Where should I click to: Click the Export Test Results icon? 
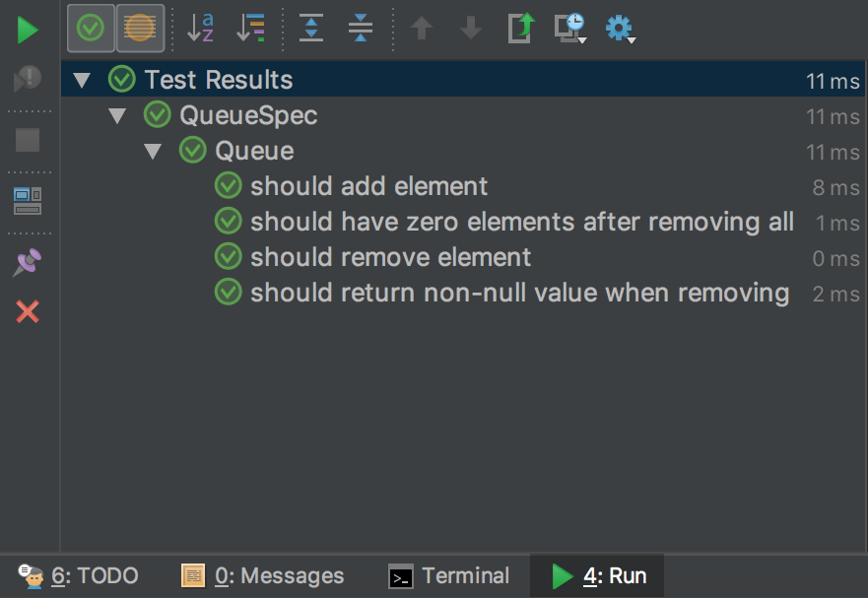tap(521, 29)
